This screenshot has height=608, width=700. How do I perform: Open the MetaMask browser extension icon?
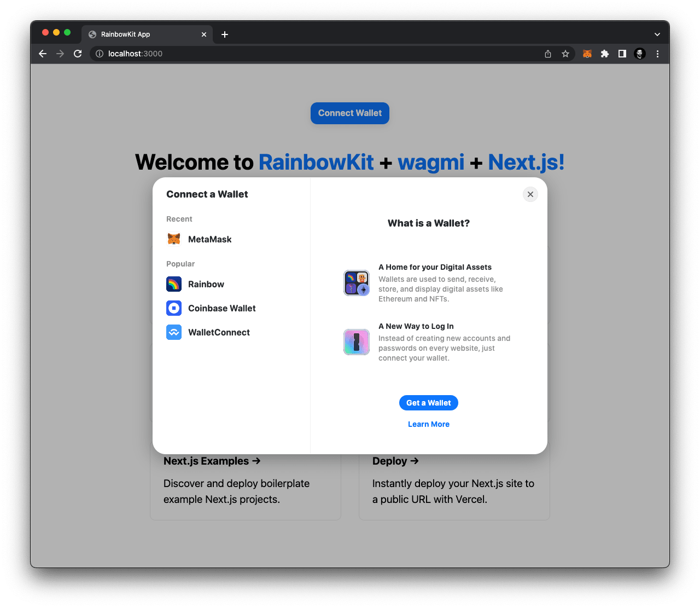[x=587, y=54]
